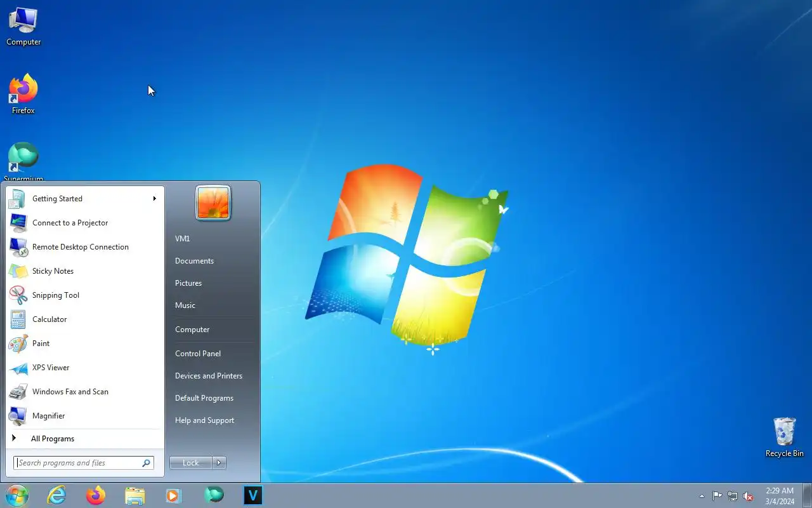
Task: Click the Lock button
Action: pyautogui.click(x=190, y=463)
